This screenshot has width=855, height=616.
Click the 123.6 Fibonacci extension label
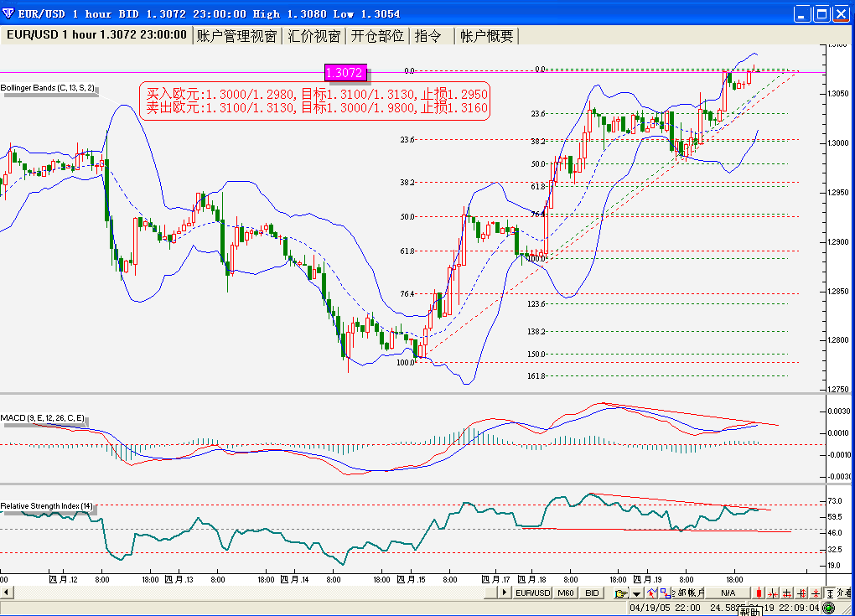point(536,303)
